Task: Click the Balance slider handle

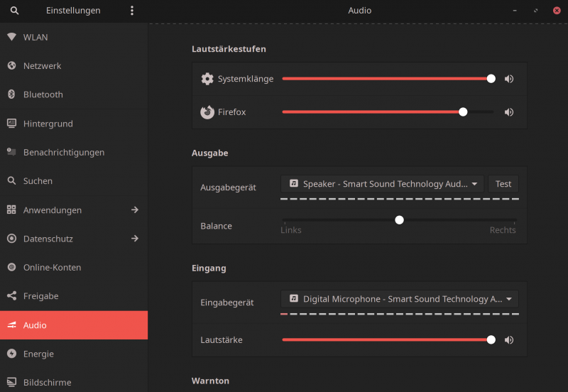Action: [399, 220]
